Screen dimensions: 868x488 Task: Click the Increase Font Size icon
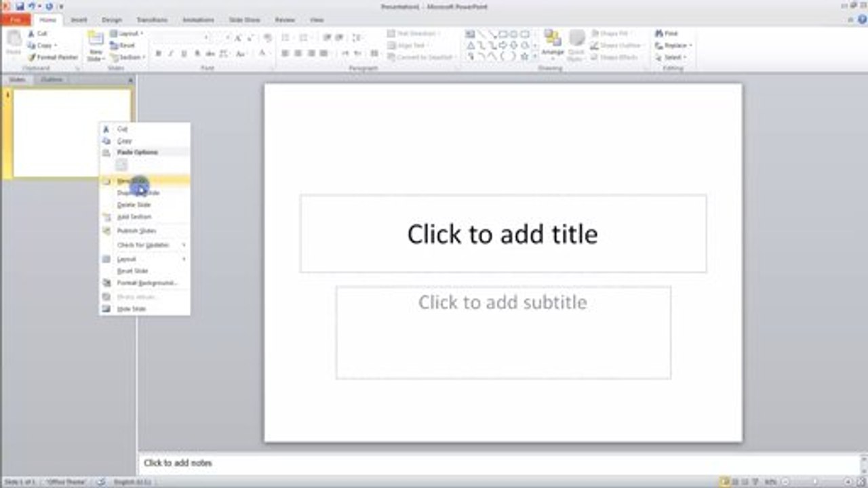[238, 37]
